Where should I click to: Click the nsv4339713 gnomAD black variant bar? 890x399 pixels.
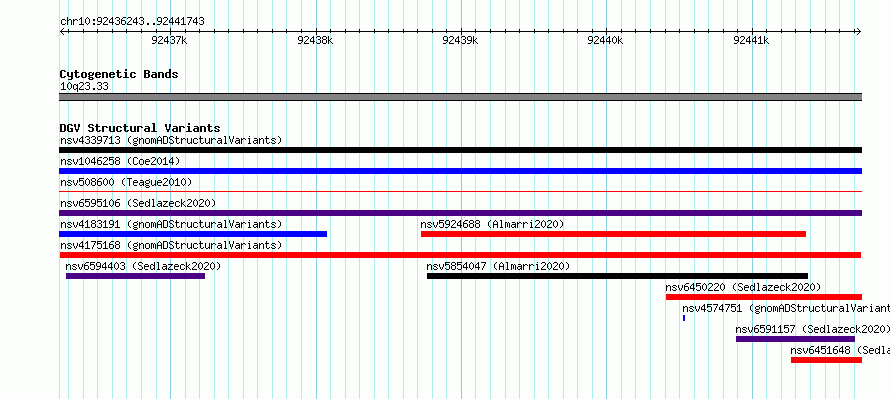[460, 150]
